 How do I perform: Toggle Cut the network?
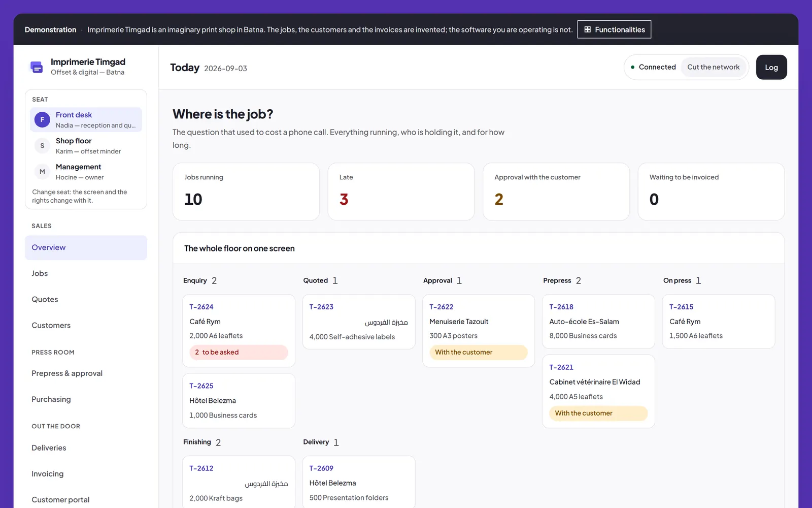click(x=713, y=67)
